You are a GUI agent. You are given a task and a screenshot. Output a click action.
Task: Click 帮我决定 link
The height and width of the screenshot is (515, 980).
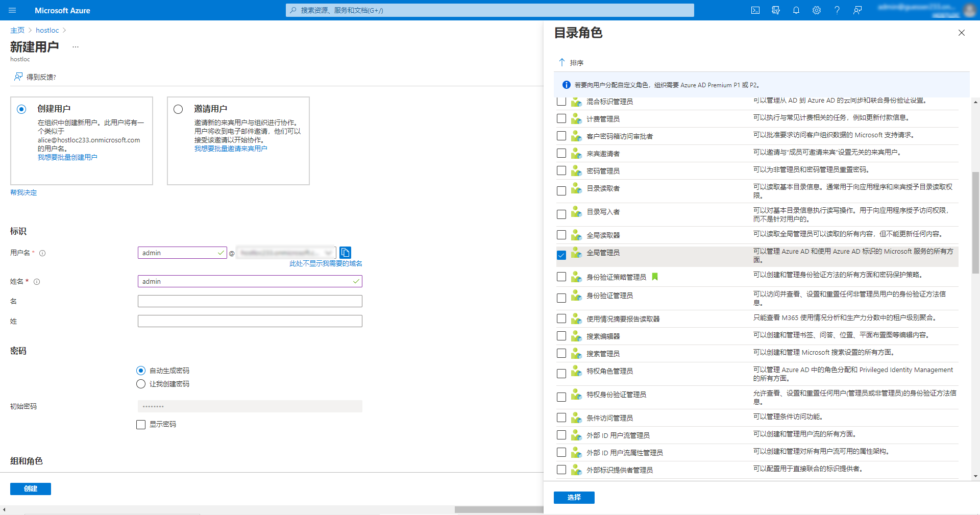tap(23, 192)
